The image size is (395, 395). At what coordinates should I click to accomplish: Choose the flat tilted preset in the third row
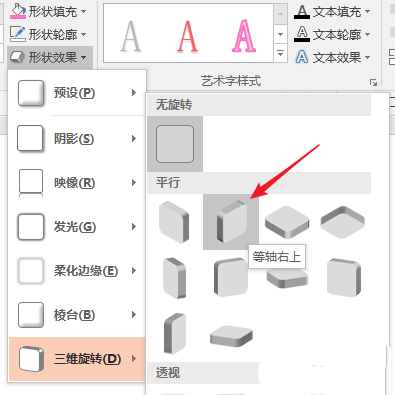pos(231,336)
